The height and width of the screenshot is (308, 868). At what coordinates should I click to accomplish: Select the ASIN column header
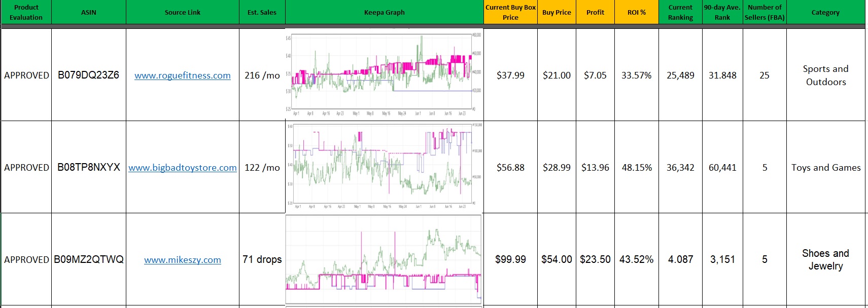89,12
